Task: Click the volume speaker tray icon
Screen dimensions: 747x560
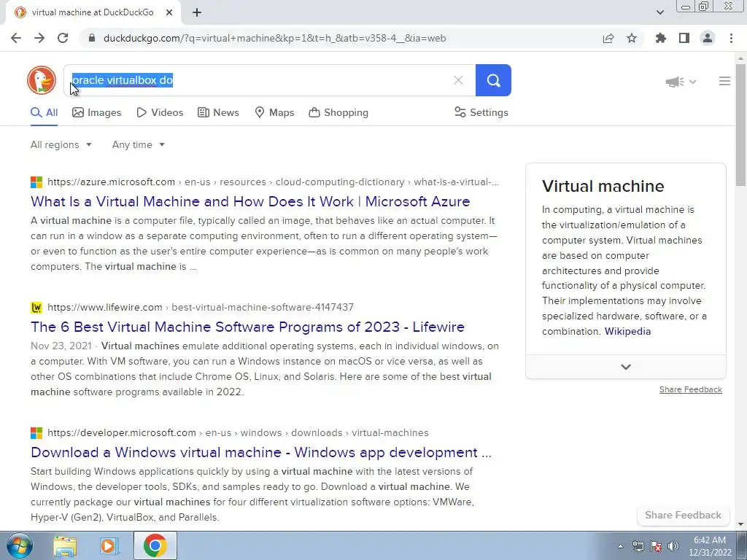Action: [673, 546]
